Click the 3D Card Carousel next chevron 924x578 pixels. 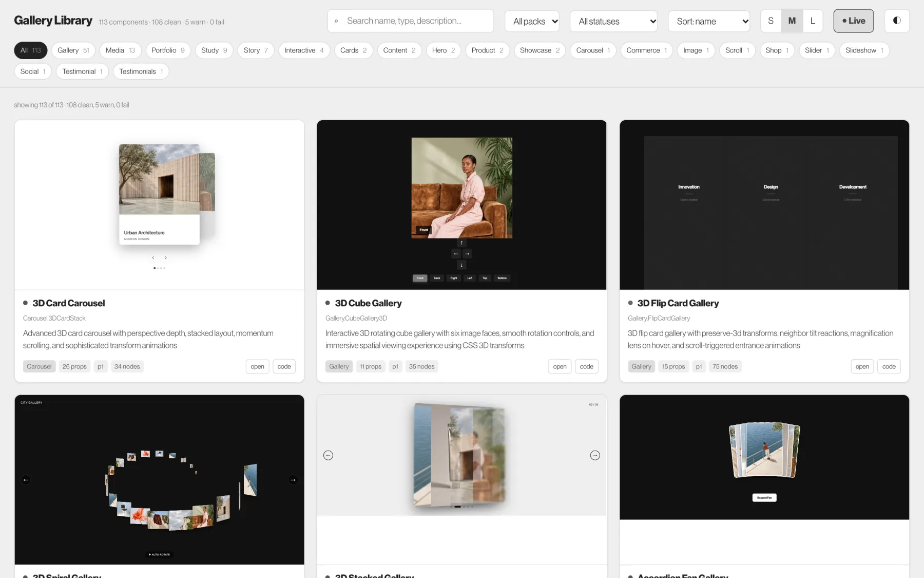pos(166,258)
